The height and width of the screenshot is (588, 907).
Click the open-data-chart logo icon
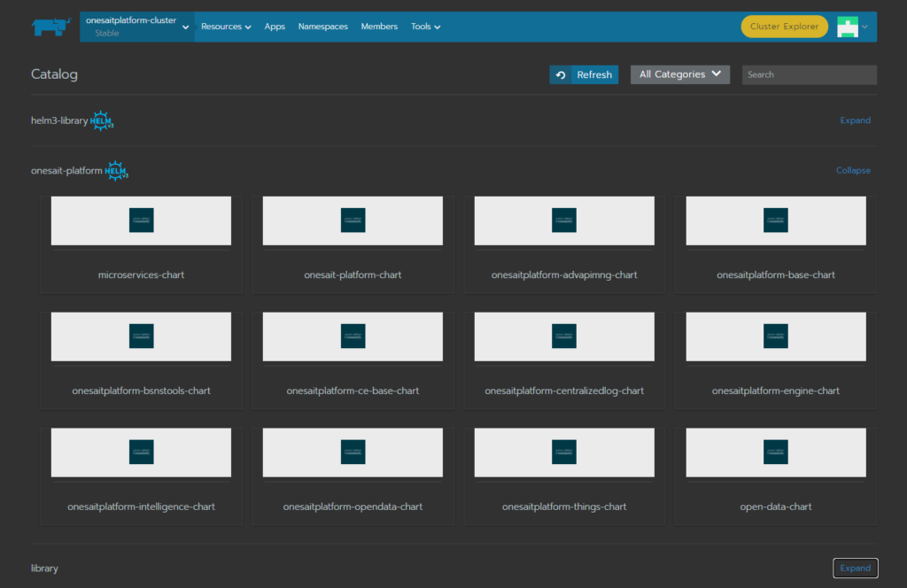point(776,453)
